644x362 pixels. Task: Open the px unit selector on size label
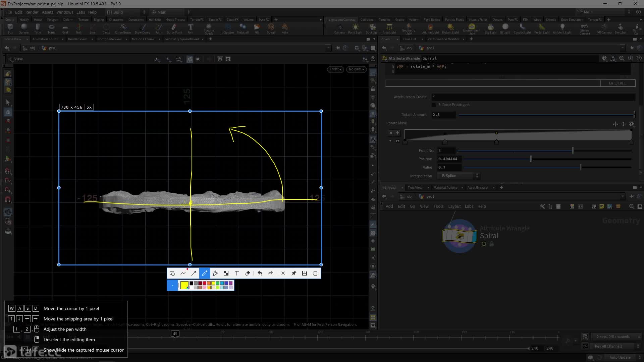(x=89, y=107)
